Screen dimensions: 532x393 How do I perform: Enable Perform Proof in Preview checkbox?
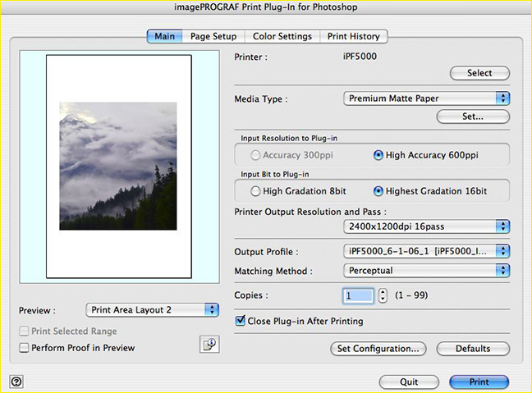(24, 348)
